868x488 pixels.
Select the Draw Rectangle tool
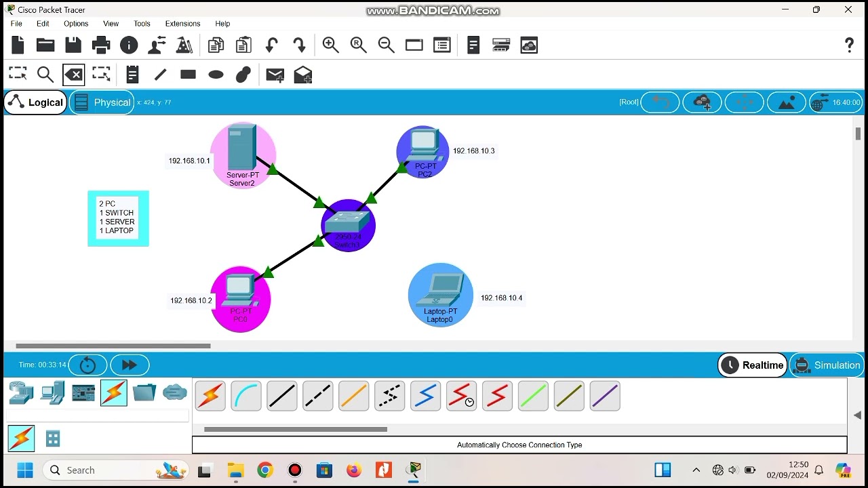click(188, 75)
